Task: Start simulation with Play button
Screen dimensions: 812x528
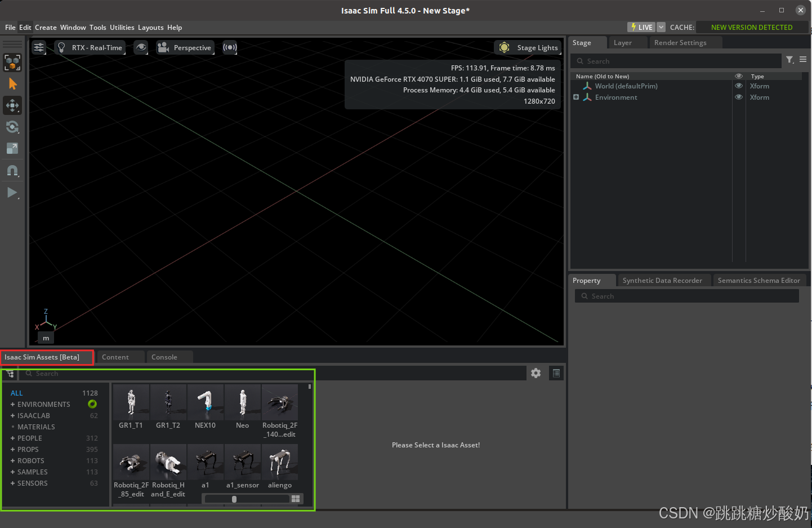Action: [x=12, y=193]
